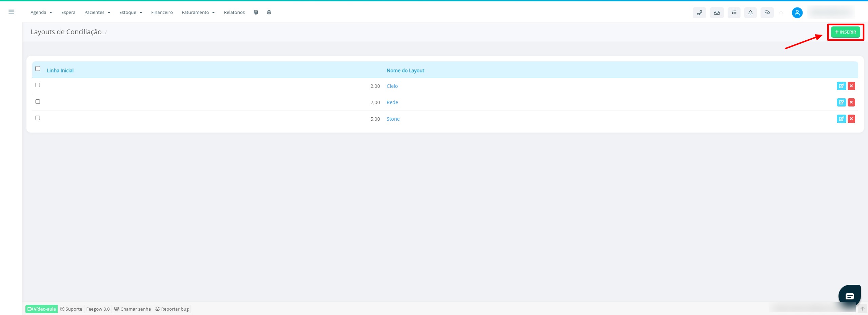Click the phone call icon

click(699, 13)
